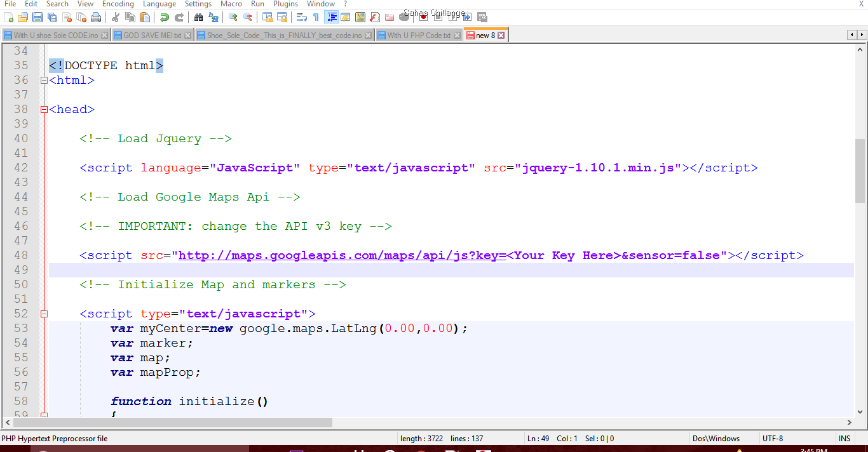
Task: Collapse the head fold marker on line 38
Action: [44, 109]
